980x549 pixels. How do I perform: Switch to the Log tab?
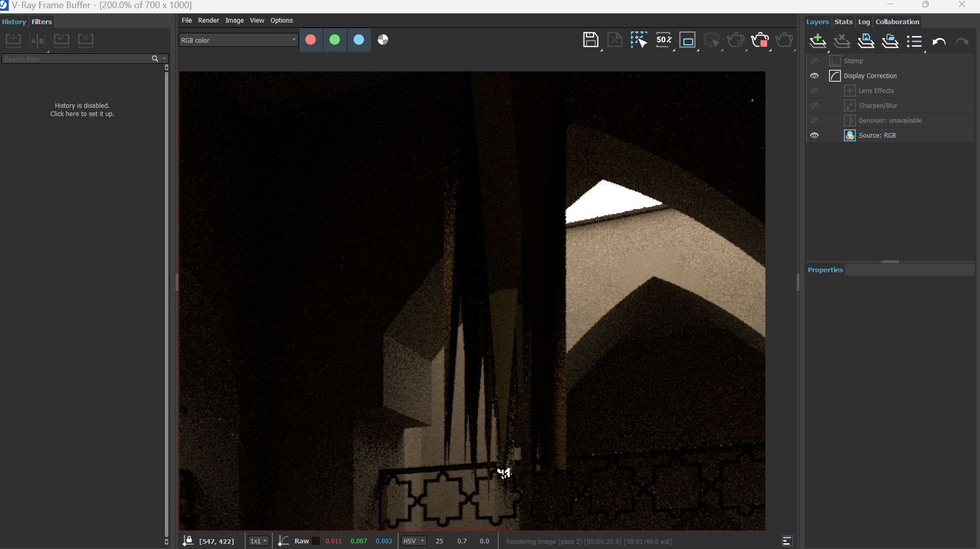click(x=864, y=22)
